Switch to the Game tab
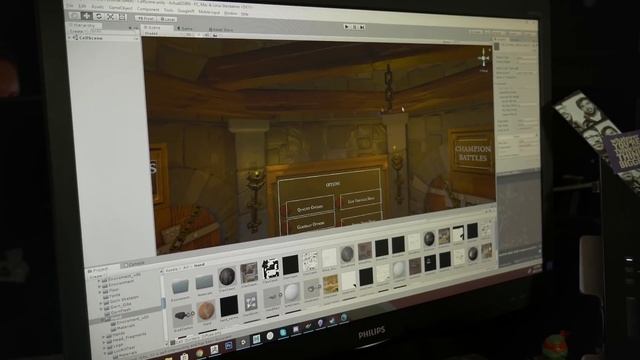The width and height of the screenshot is (640, 360). click(x=186, y=29)
